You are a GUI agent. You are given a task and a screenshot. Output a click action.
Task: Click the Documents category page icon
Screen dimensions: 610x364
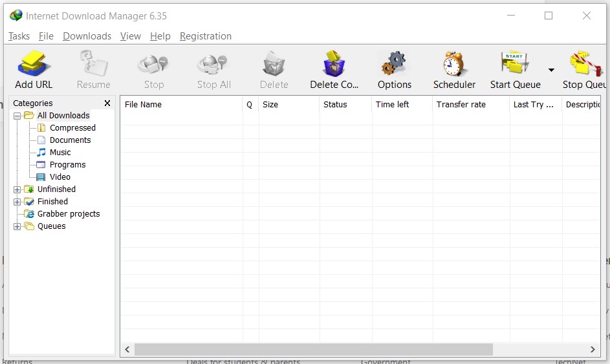41,140
